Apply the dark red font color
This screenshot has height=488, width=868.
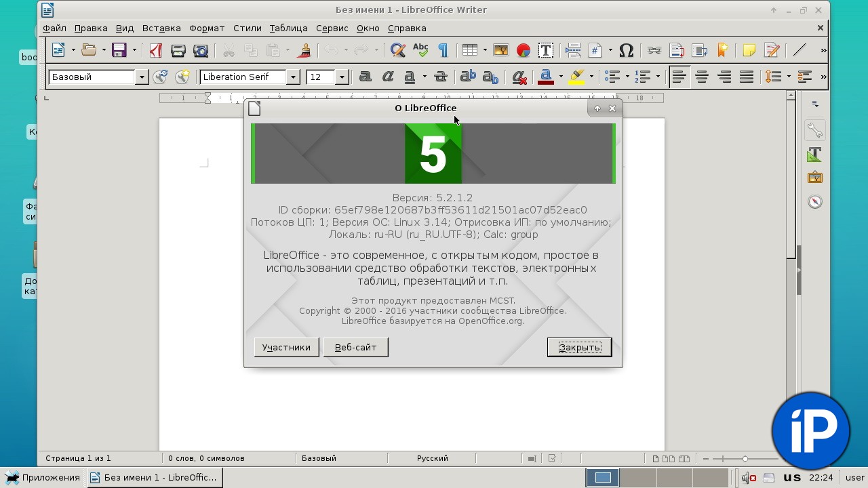[x=546, y=77]
